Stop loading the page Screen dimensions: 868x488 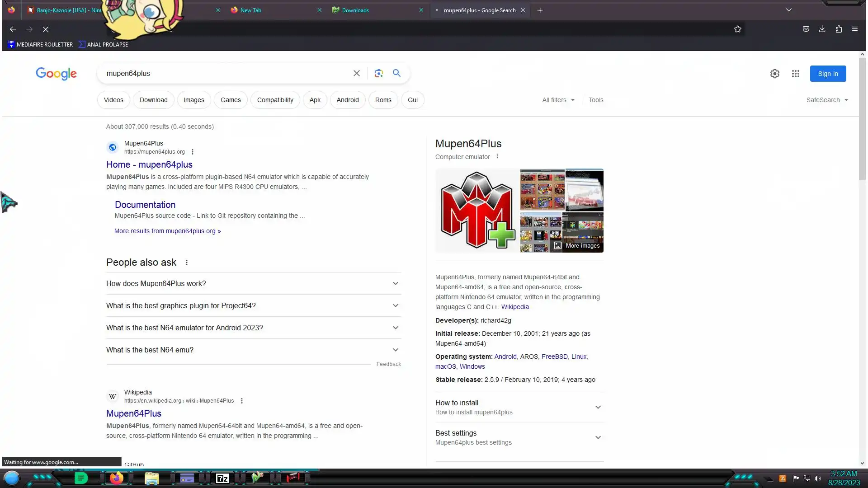click(46, 29)
